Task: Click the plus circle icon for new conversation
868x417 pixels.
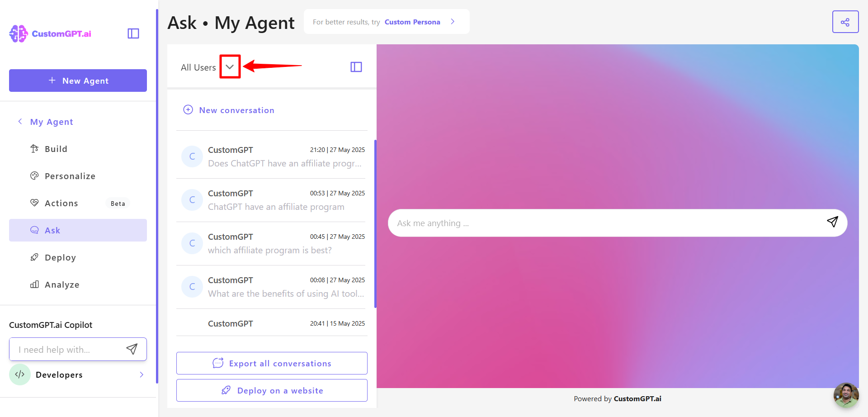Action: pyautogui.click(x=188, y=110)
